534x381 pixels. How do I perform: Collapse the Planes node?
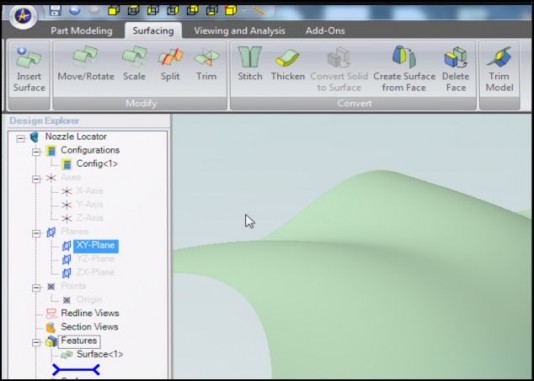point(36,234)
